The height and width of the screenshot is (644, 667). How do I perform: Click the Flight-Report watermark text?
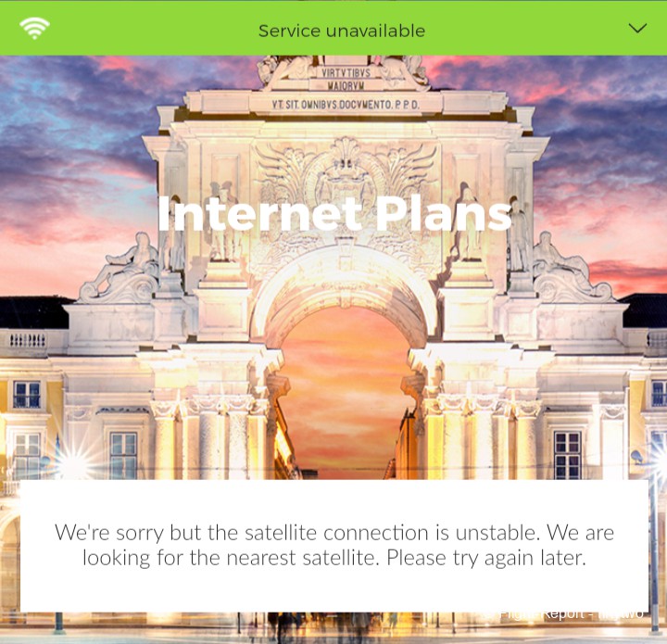570,613
